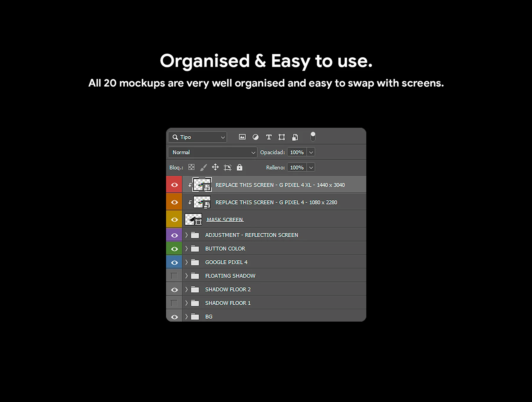Select the 'BG' group name
Viewport: 532px width, 402px height.
(x=209, y=317)
